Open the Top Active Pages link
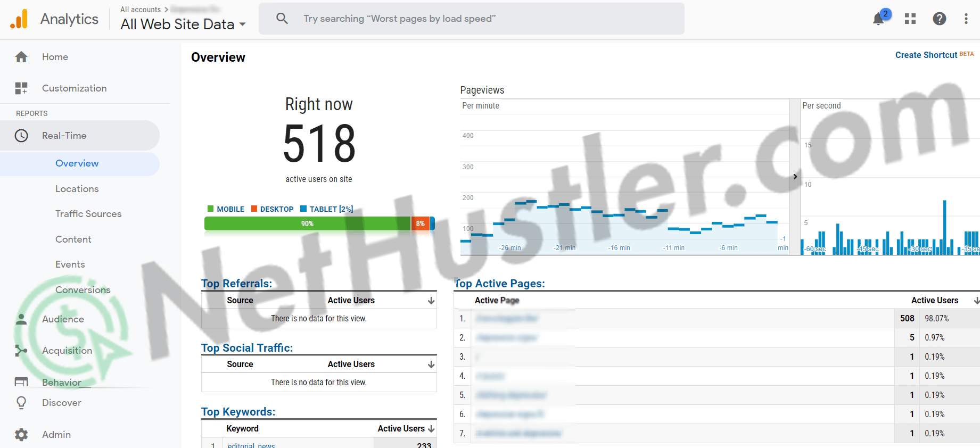 tap(499, 284)
